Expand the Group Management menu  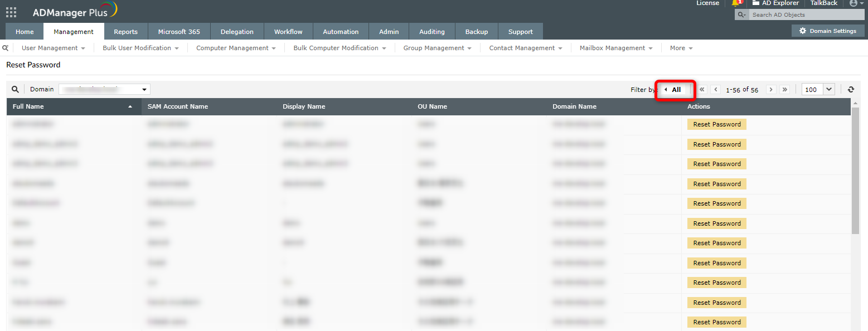click(438, 48)
